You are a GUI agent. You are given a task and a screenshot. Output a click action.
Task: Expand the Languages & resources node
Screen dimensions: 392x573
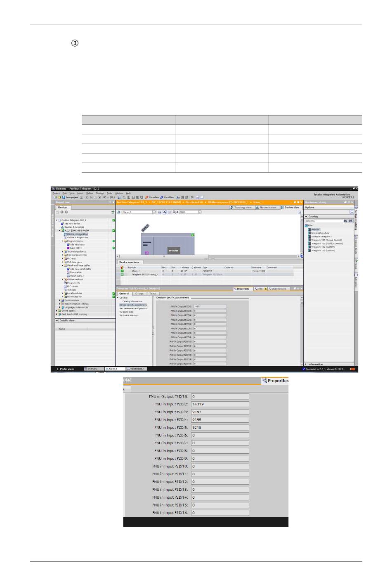pos(60,308)
